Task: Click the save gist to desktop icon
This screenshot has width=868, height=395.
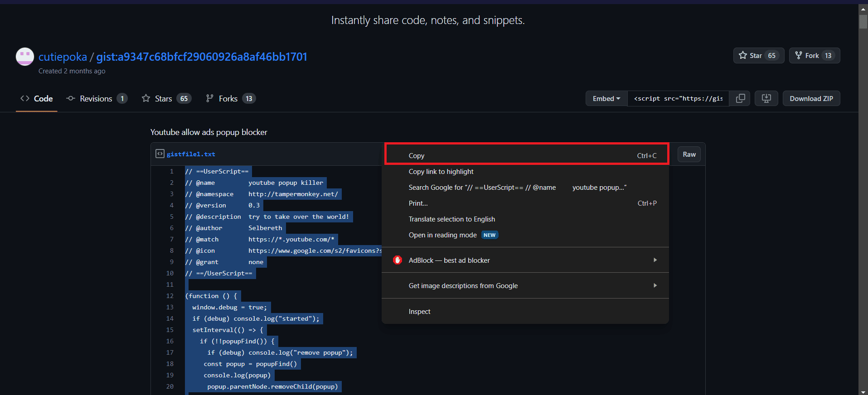Action: pos(766,98)
